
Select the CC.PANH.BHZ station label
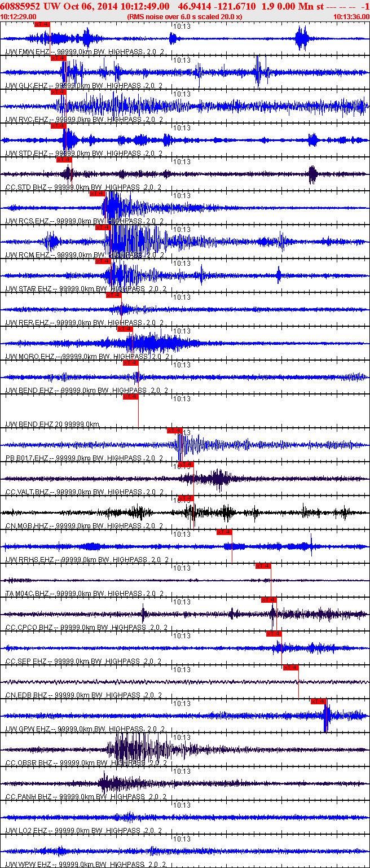tap(86, 797)
